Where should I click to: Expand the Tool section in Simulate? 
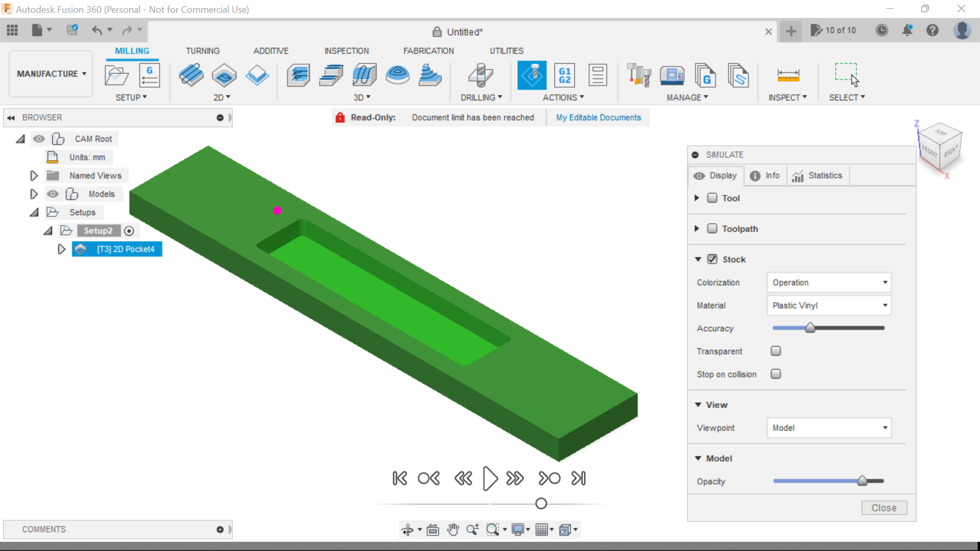pos(697,198)
